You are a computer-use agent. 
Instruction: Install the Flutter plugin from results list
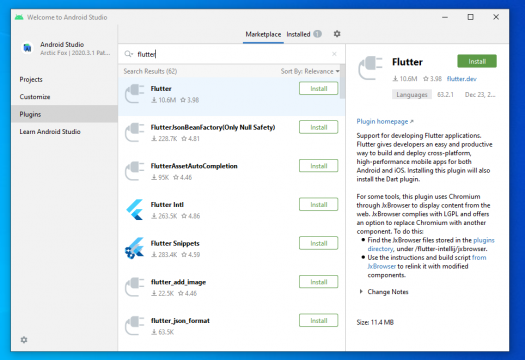click(318, 89)
